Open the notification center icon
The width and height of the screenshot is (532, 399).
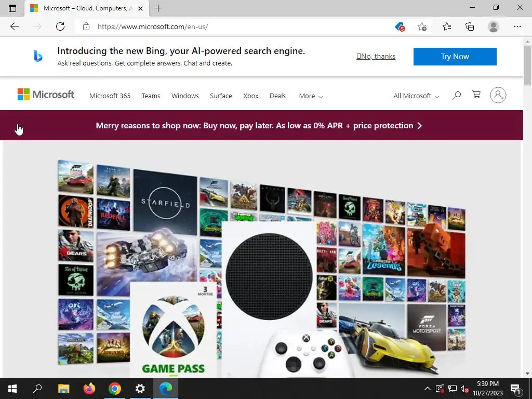click(515, 389)
